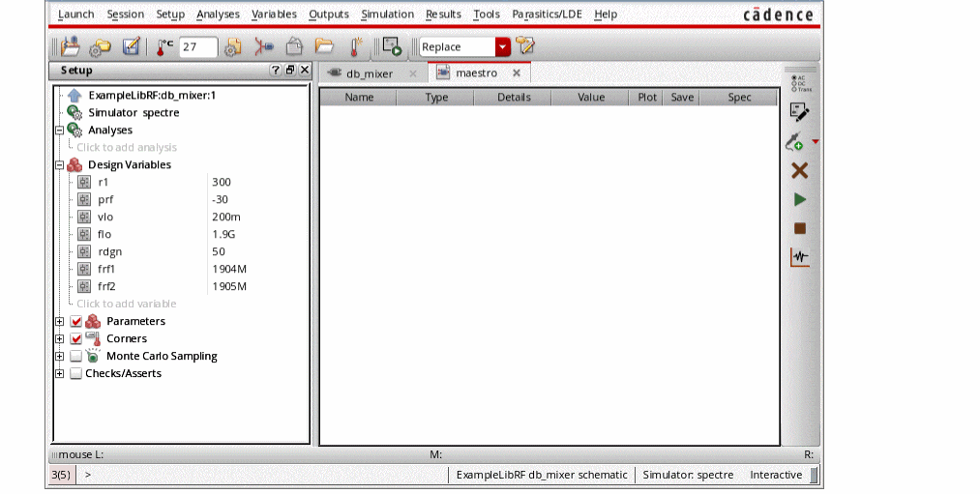Click the run preview window icon
The height and width of the screenshot is (494, 980).
[392, 46]
